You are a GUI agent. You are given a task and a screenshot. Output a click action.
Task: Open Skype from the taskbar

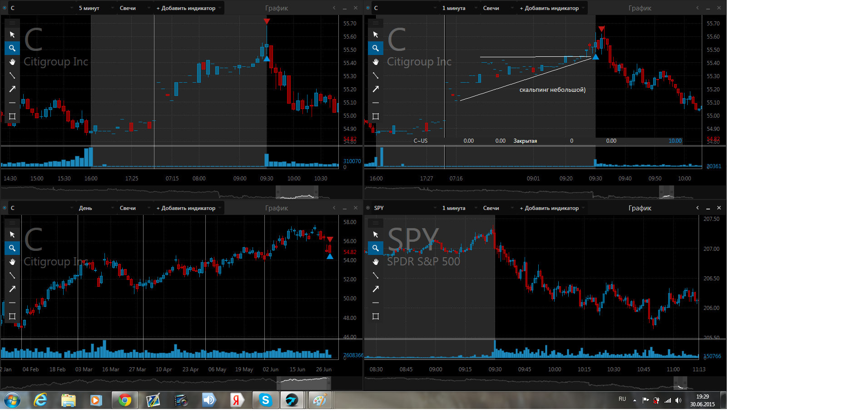[x=265, y=400]
